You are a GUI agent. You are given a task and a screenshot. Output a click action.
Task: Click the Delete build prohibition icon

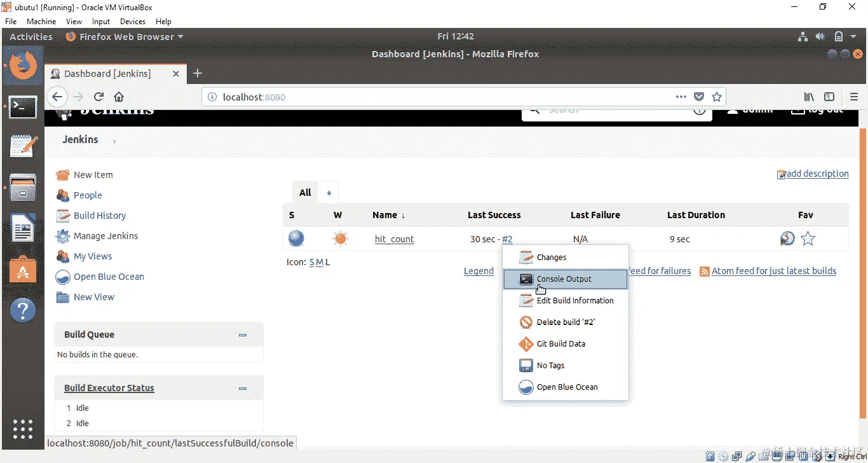pos(526,322)
